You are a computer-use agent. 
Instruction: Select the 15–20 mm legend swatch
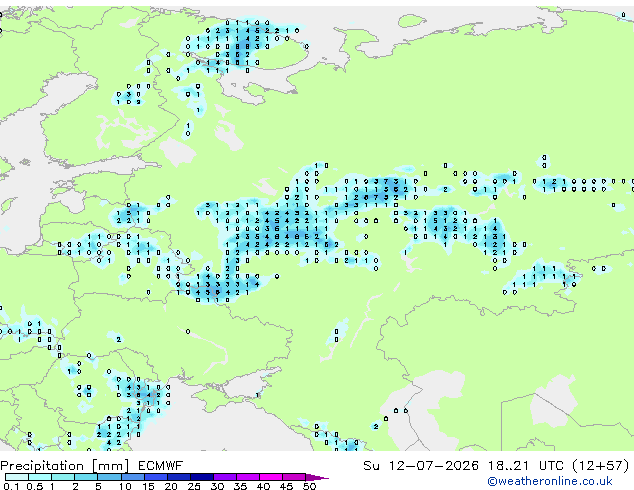(x=155, y=477)
